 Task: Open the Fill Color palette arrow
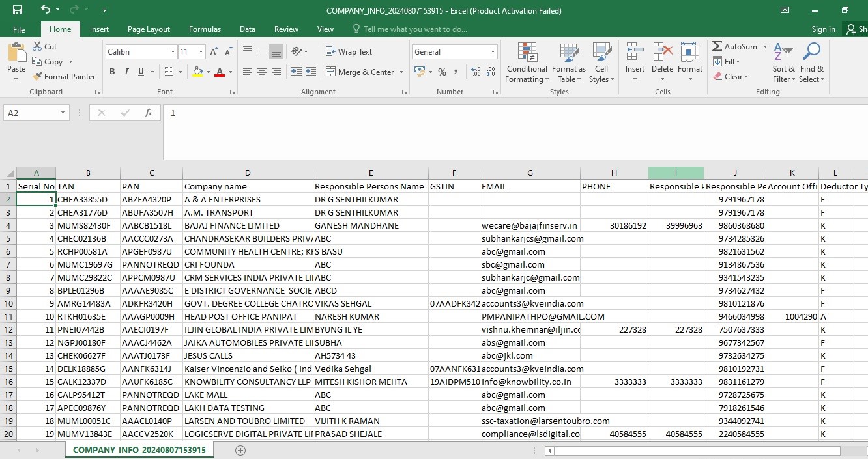click(x=207, y=72)
